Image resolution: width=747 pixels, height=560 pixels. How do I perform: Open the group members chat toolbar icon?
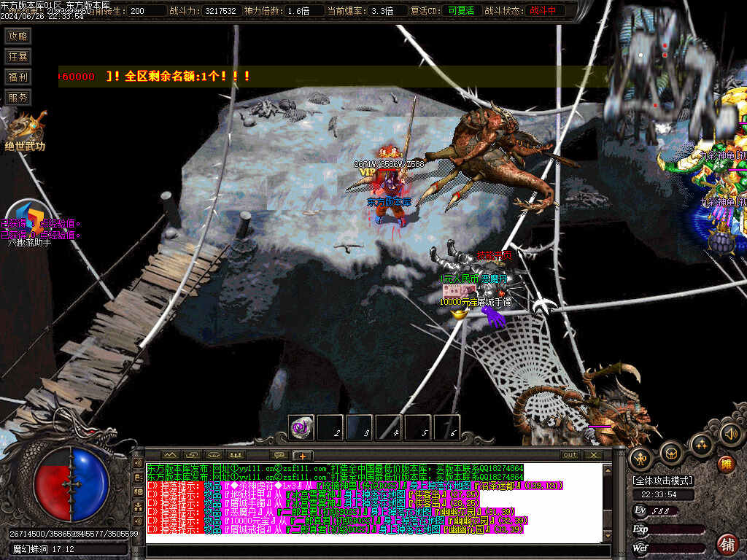(236, 455)
